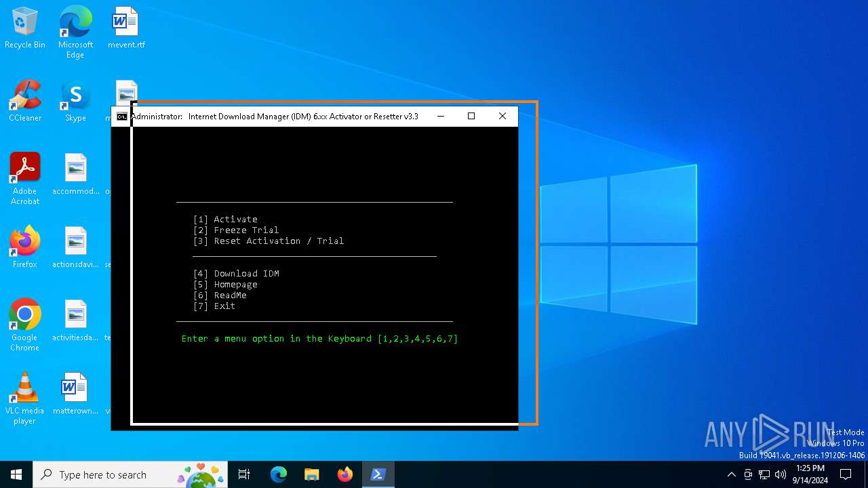
Task: Click the '[2] Freeze Trial' line
Action: (x=236, y=230)
